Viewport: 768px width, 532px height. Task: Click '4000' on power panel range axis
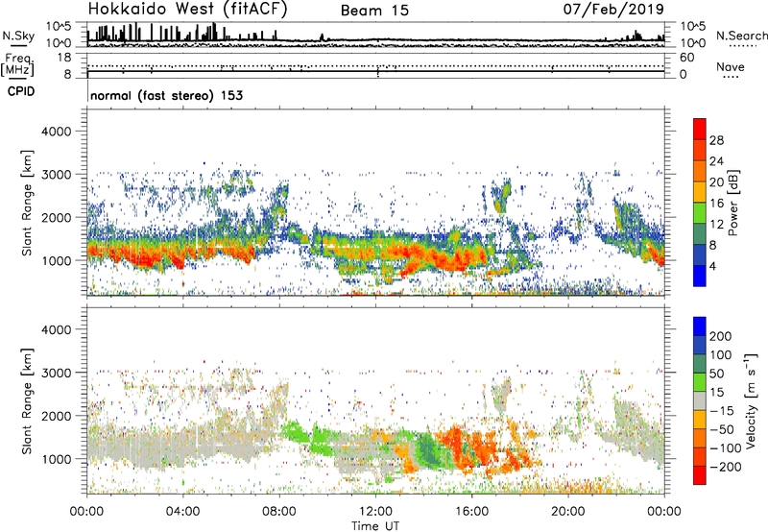56,132
